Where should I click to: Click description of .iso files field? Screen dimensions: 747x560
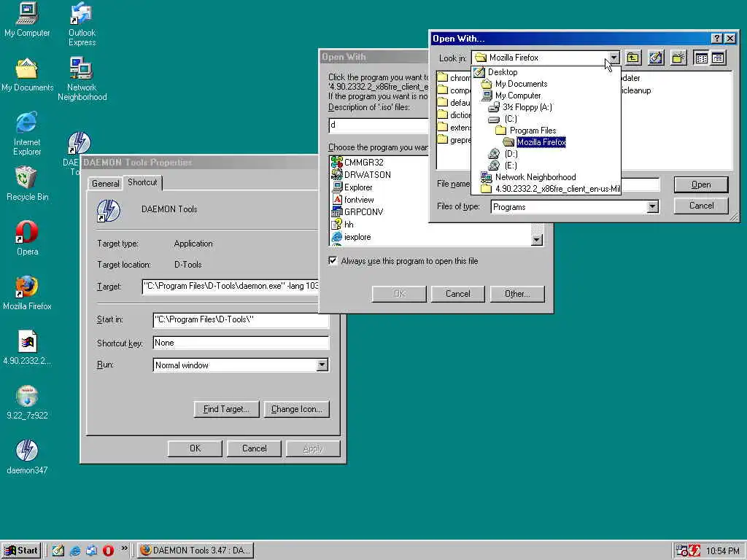click(379, 125)
